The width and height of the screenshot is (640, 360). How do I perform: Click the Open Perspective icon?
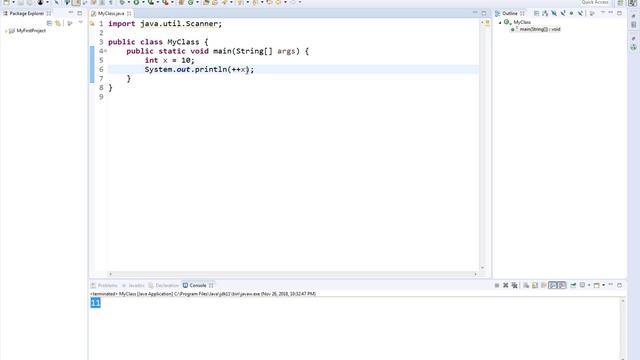(620, 2)
